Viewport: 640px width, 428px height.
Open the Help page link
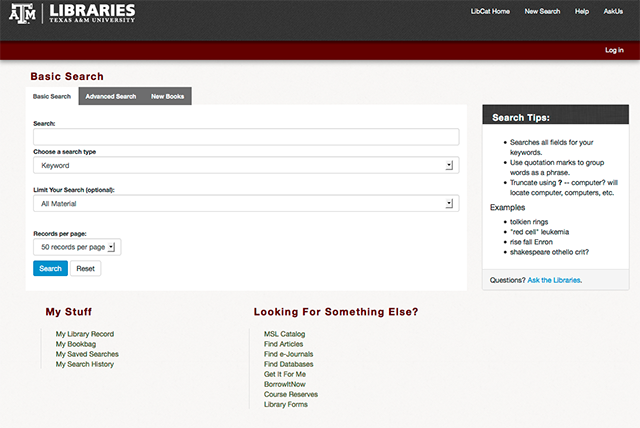[x=581, y=11]
